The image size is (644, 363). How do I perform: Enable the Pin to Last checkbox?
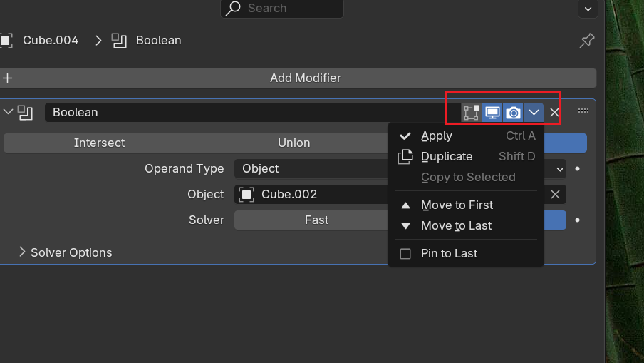[x=405, y=254]
